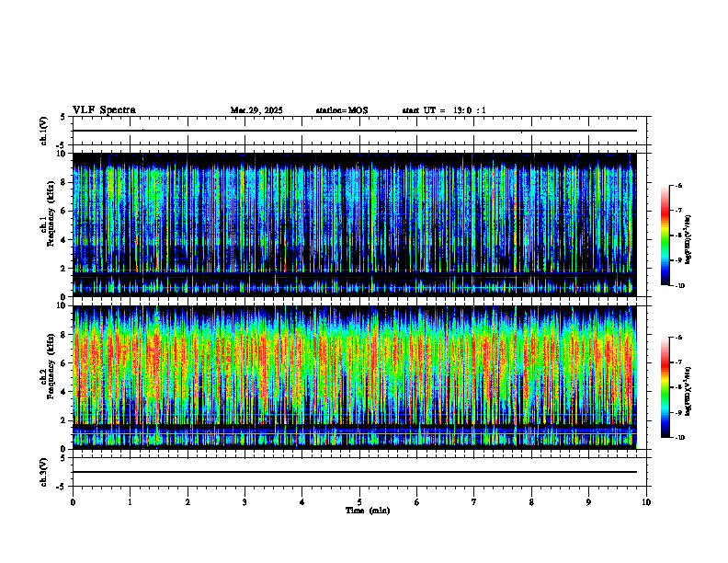728x563 pixels.
Task: Click time axis tick label "7"
Action: [x=474, y=502]
